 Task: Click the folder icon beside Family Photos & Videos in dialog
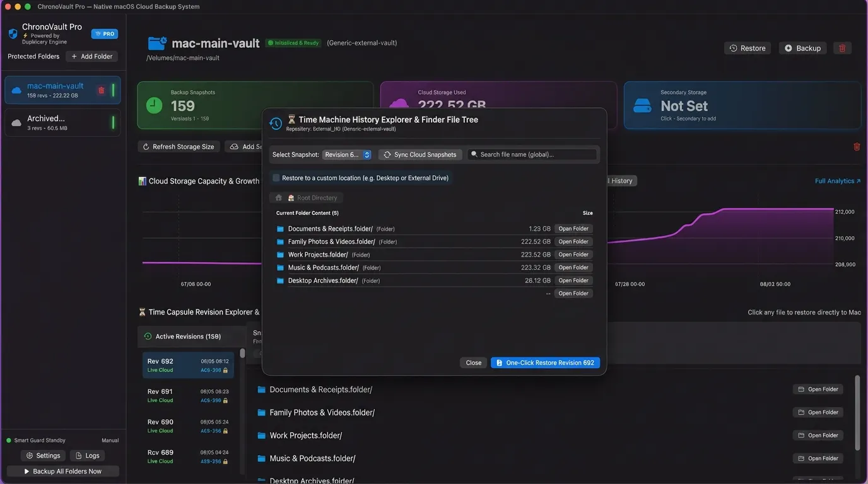(280, 242)
